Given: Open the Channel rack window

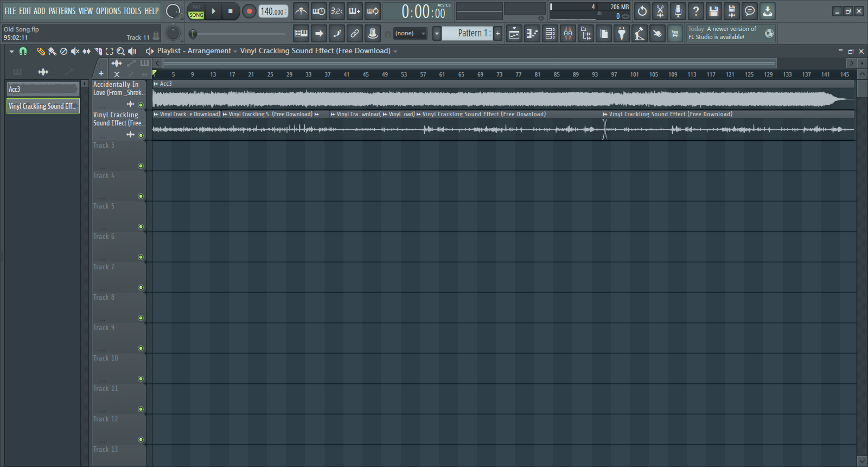Looking at the screenshot, I should pyautogui.click(x=550, y=34).
